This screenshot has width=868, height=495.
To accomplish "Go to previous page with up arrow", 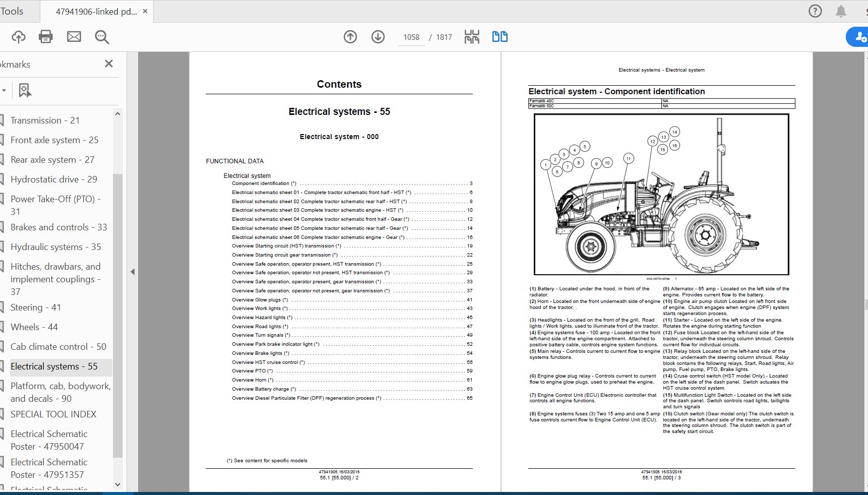I will [350, 37].
